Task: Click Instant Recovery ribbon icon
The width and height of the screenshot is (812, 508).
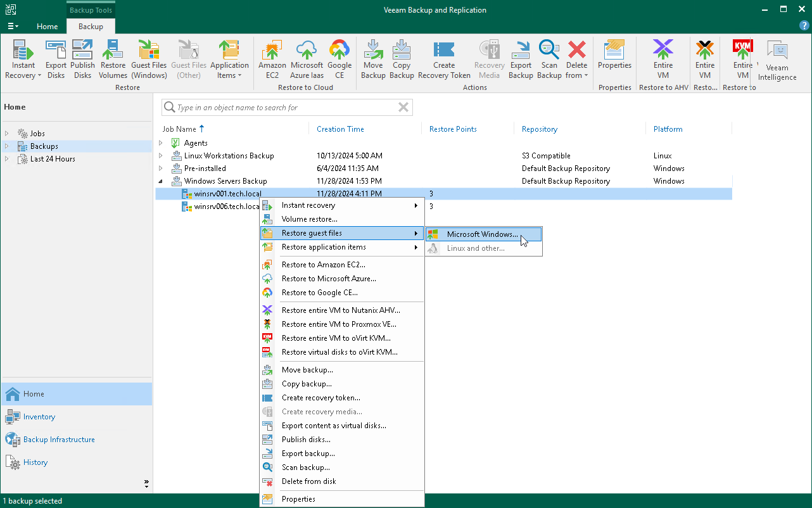Action: (x=23, y=60)
